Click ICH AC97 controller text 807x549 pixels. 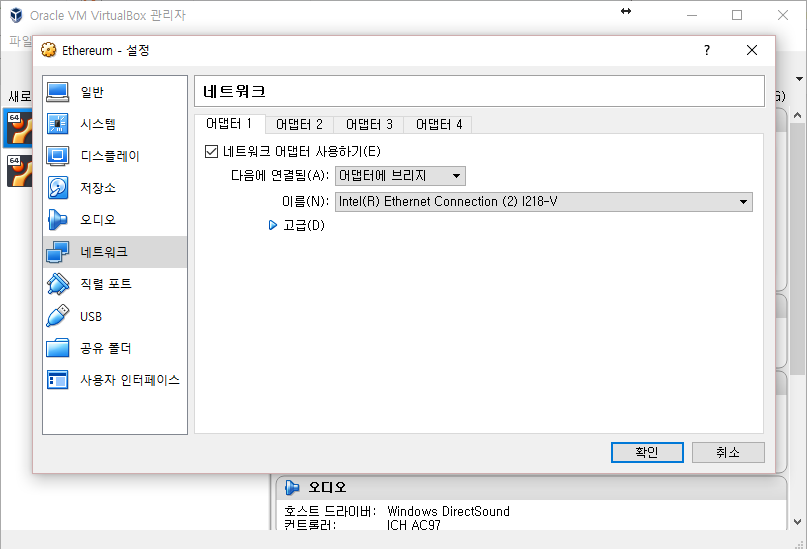414,525
